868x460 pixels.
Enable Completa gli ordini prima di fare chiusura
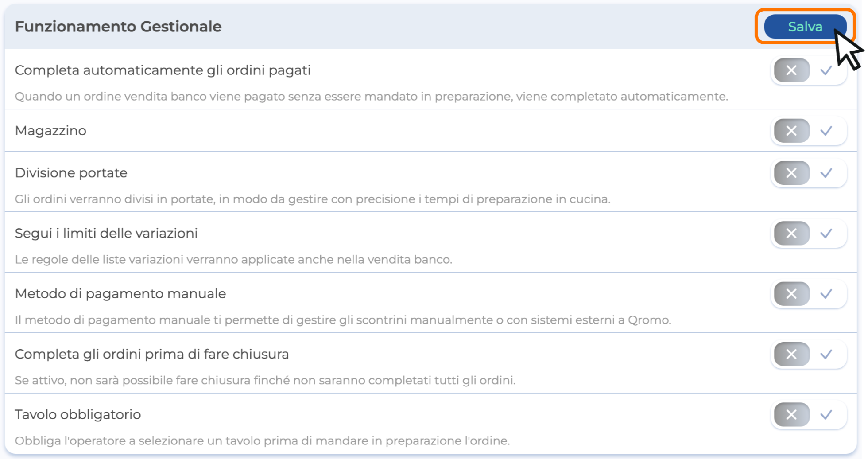826,355
